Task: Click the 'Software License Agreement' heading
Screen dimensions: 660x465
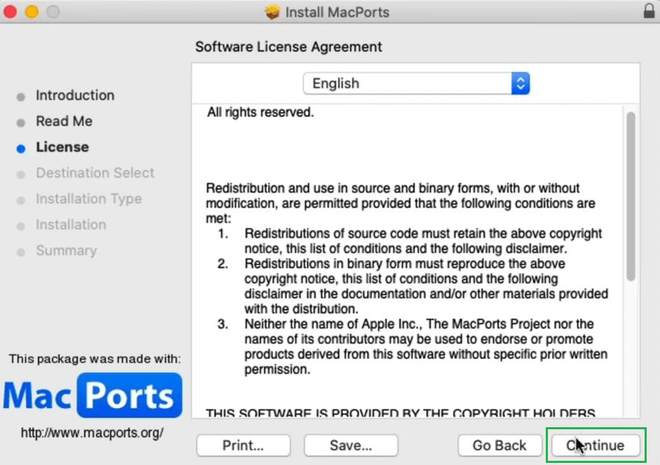Action: 289,47
